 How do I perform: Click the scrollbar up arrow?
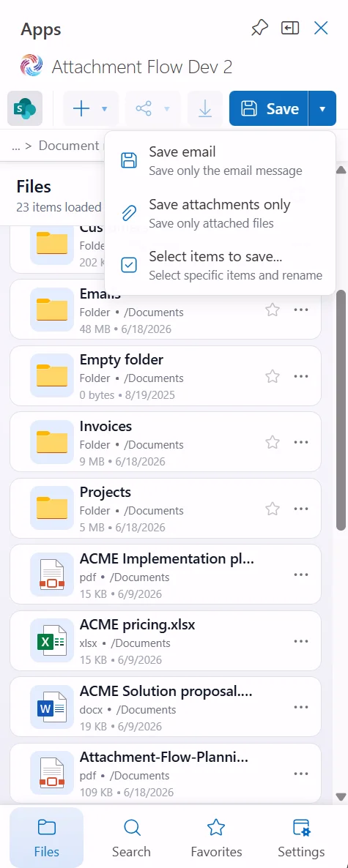coord(341,170)
